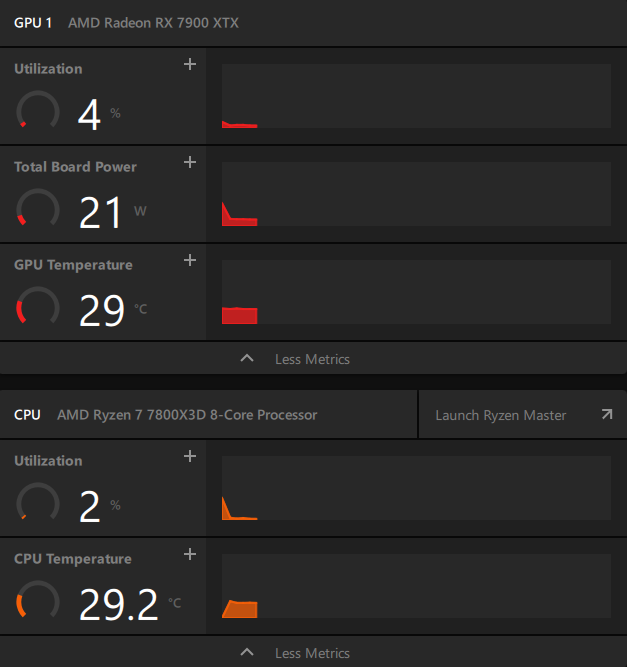
Task: Click the plus icon for GPU Utilization
Action: (x=190, y=65)
